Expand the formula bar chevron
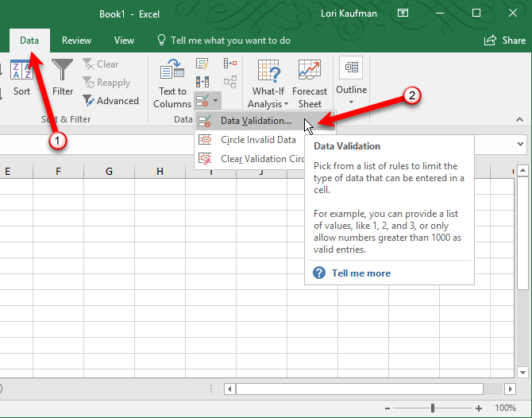This screenshot has height=418, width=532. (521, 144)
